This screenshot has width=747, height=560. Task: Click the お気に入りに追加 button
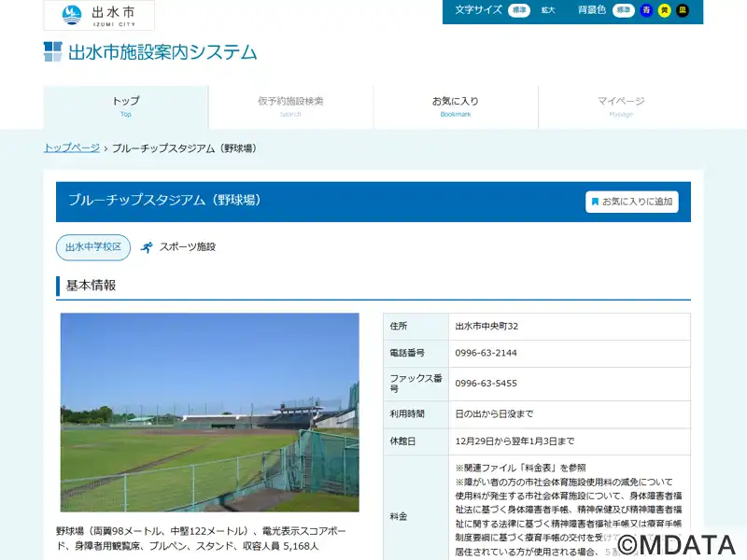click(x=632, y=202)
